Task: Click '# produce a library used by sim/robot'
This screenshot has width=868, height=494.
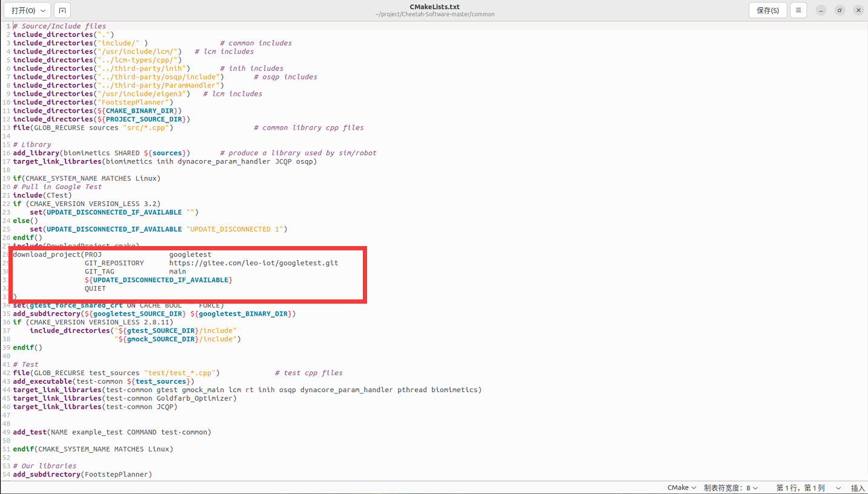Action: pyautogui.click(x=298, y=153)
